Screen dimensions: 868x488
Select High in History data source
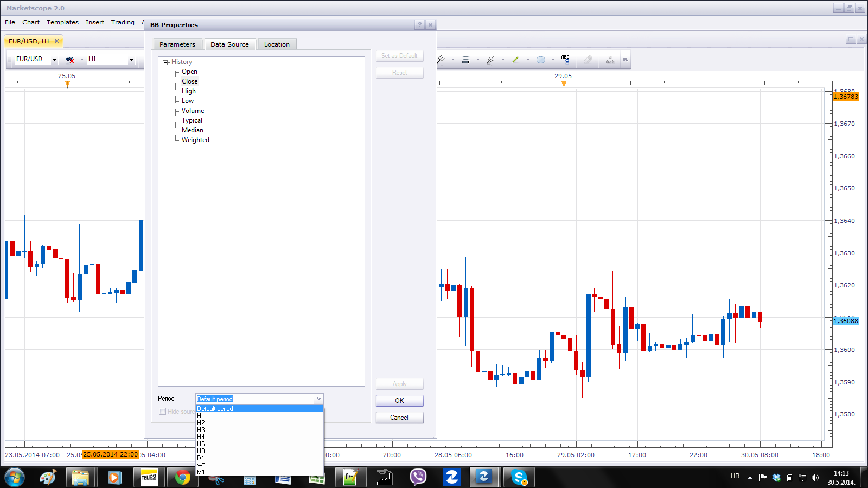coord(188,91)
